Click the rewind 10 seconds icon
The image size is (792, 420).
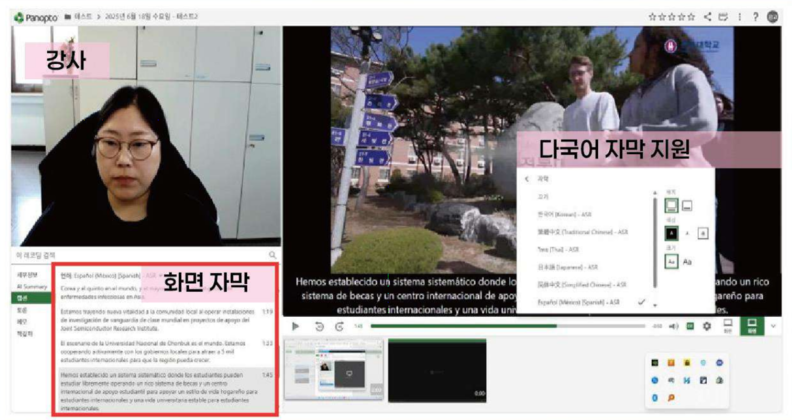click(x=319, y=326)
